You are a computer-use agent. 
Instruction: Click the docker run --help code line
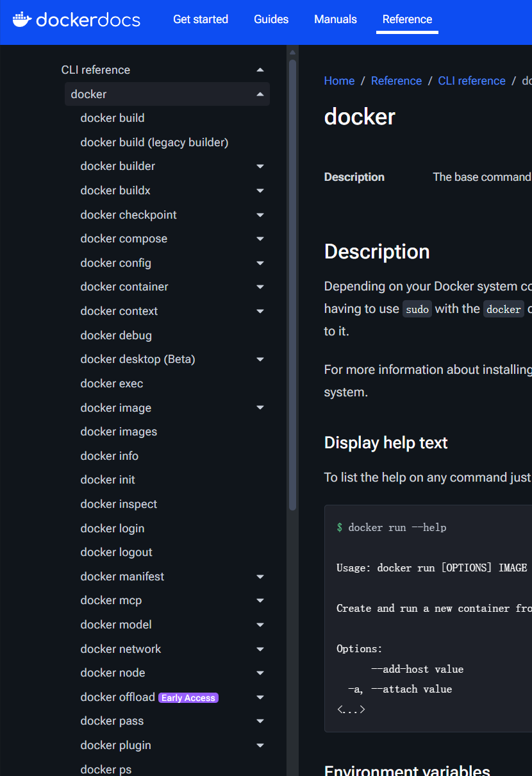point(391,527)
